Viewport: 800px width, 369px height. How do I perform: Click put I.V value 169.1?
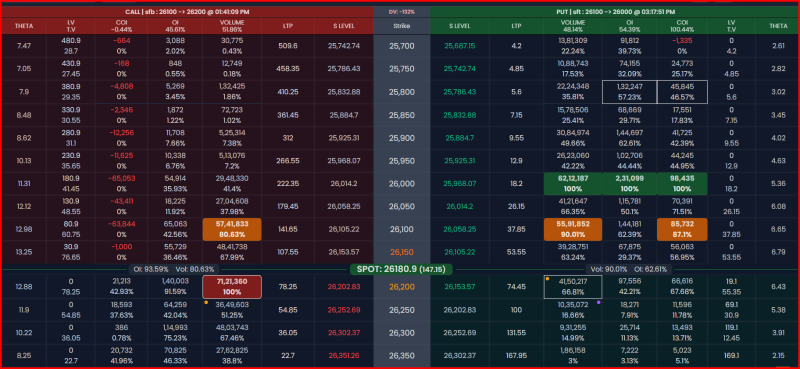click(x=733, y=356)
